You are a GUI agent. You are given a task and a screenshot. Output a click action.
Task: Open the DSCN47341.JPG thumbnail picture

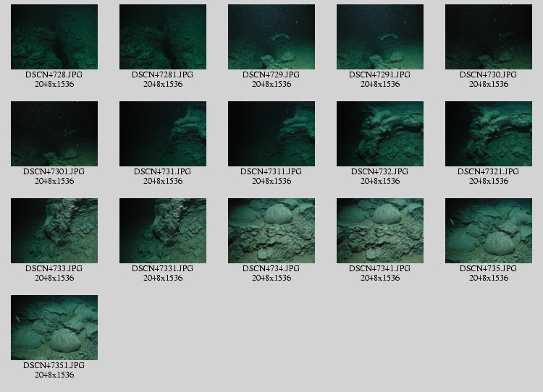pos(380,231)
